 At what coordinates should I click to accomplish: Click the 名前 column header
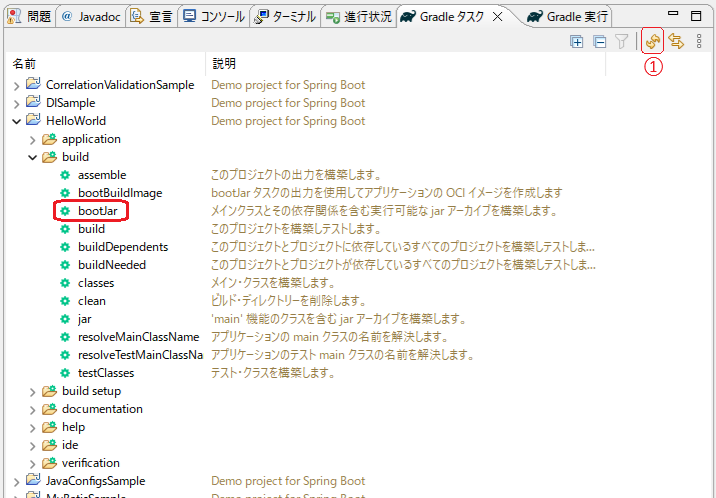click(x=26, y=64)
